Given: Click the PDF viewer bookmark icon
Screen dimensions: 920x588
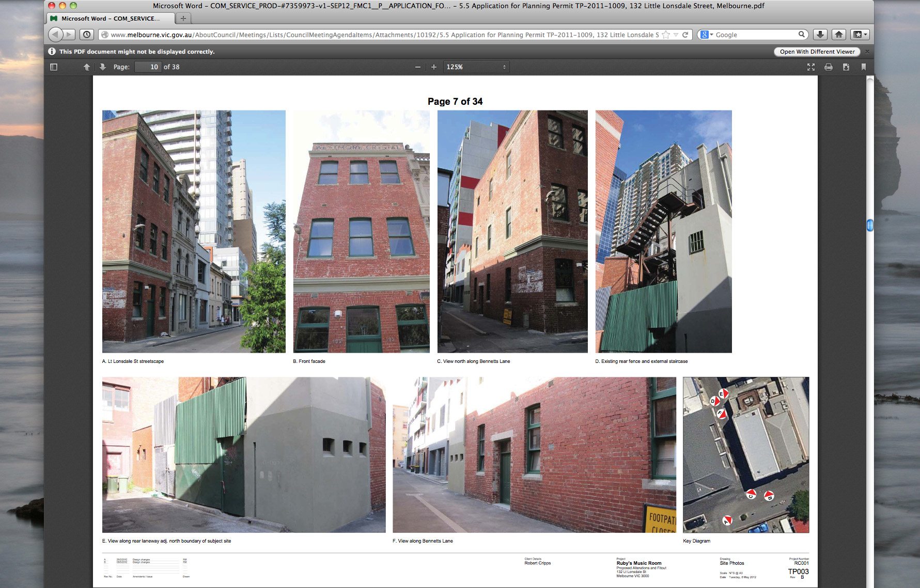Looking at the screenshot, I should click(863, 67).
